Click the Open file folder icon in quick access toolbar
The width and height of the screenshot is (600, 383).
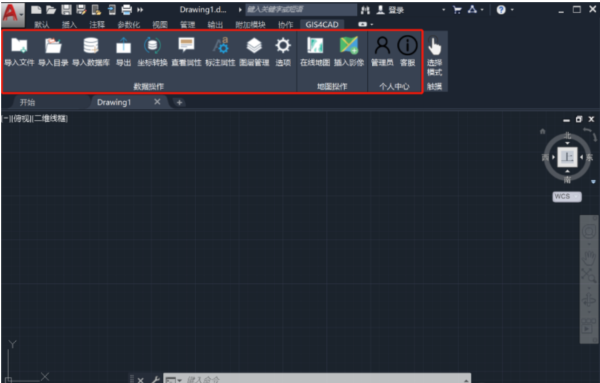(51, 10)
